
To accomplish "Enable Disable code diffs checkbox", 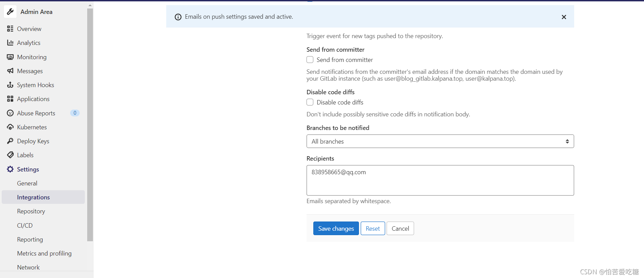I will 310,102.
